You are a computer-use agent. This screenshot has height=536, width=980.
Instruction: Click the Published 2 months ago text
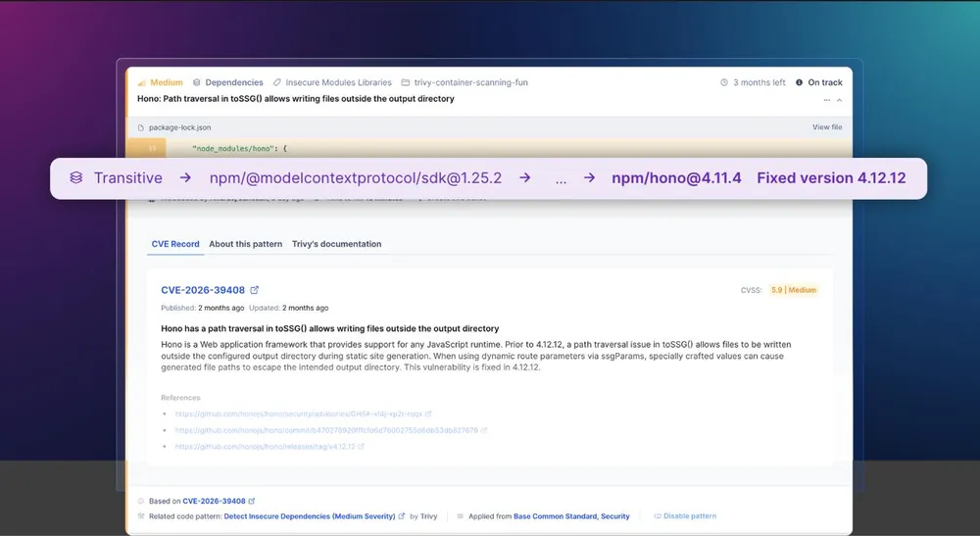click(x=203, y=308)
